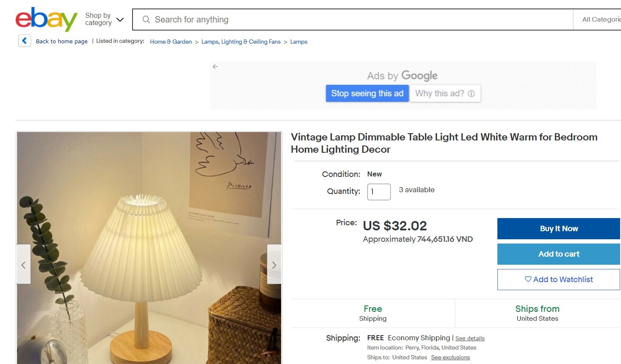Click the Buy It Now button
This screenshot has height=364, width=621.
pyautogui.click(x=558, y=228)
